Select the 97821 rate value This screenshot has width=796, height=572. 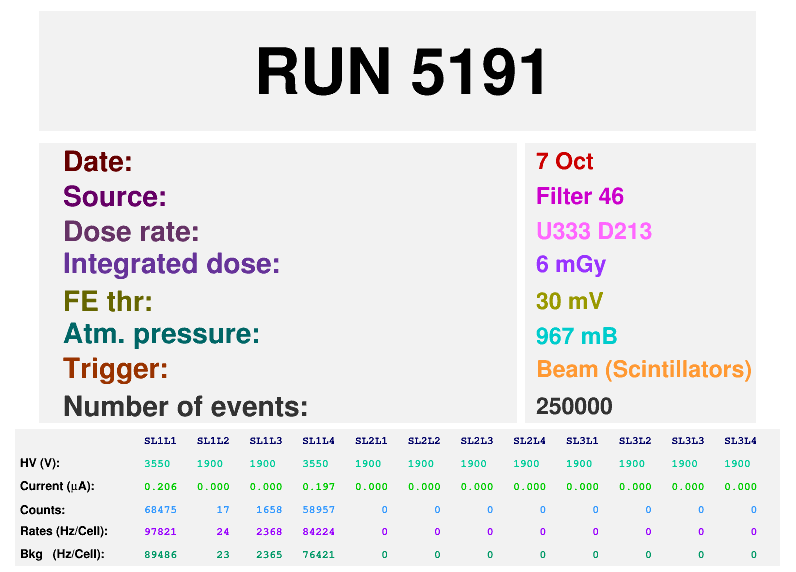160,531
